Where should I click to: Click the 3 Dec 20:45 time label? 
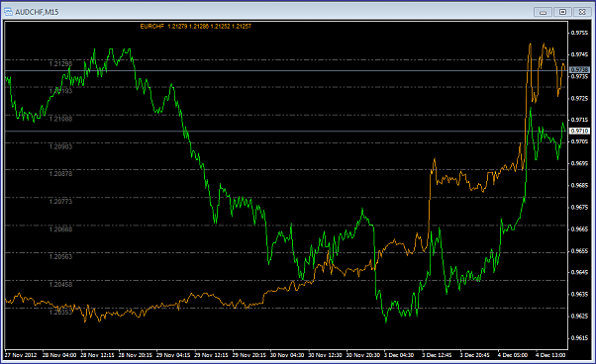point(475,355)
